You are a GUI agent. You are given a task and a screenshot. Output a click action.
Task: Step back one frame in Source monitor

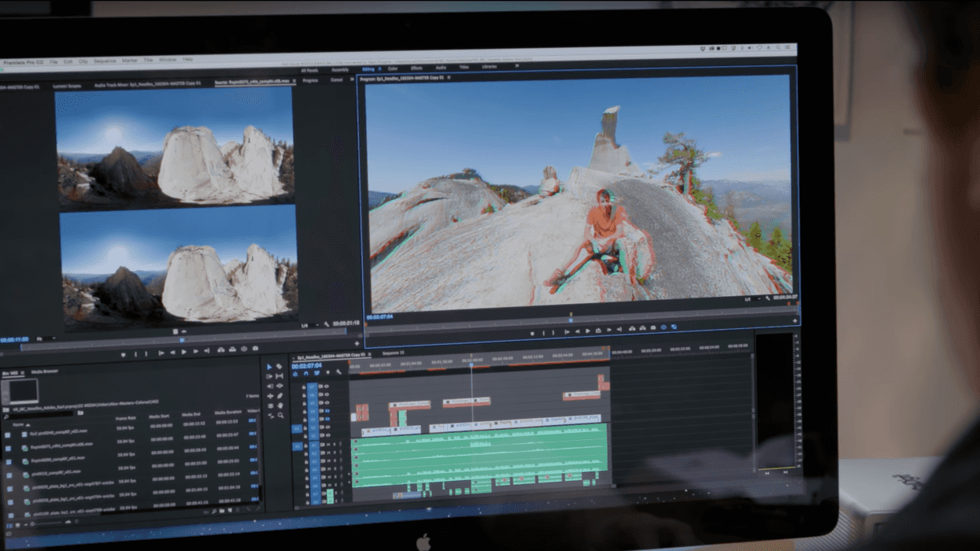tap(172, 352)
